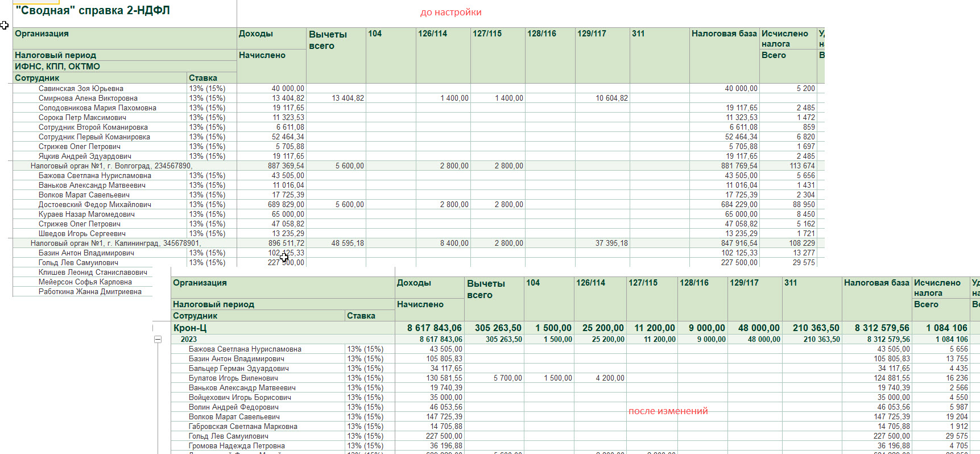
Task: Click Булатов Игорь Виленович
Action: point(234,378)
